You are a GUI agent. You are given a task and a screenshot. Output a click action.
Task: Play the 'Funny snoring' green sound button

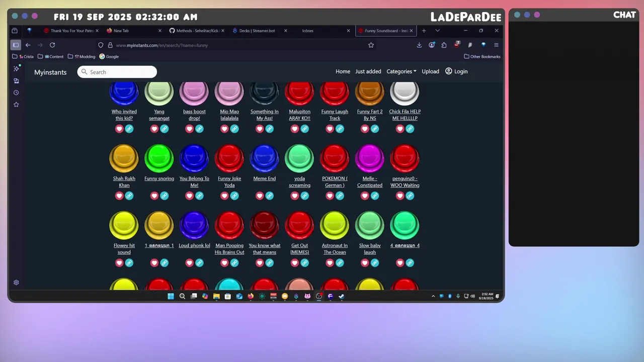159,158
